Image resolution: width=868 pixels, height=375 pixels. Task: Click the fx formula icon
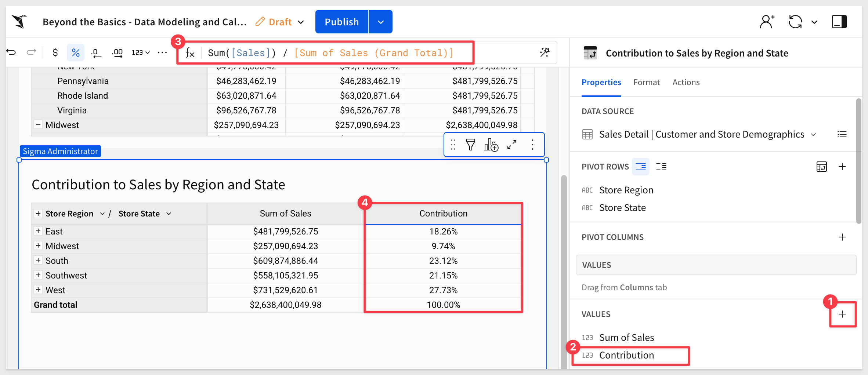coord(190,53)
